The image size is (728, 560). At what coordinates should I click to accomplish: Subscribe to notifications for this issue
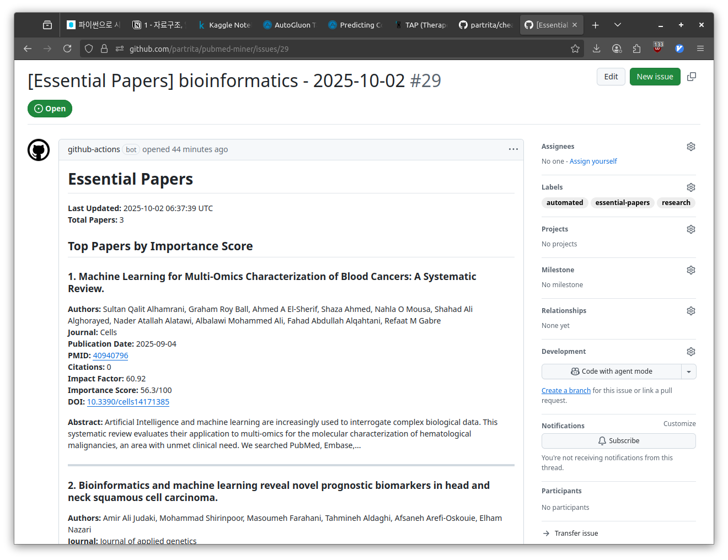pyautogui.click(x=618, y=441)
